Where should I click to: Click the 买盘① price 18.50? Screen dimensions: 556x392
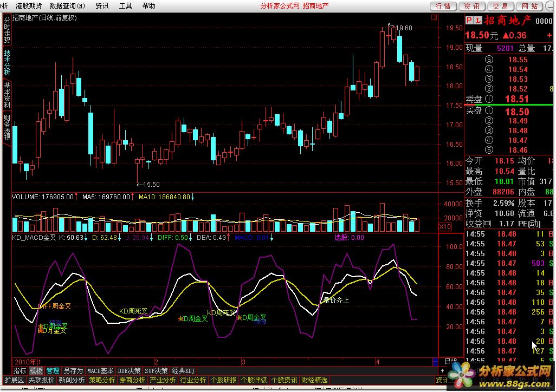(x=517, y=112)
